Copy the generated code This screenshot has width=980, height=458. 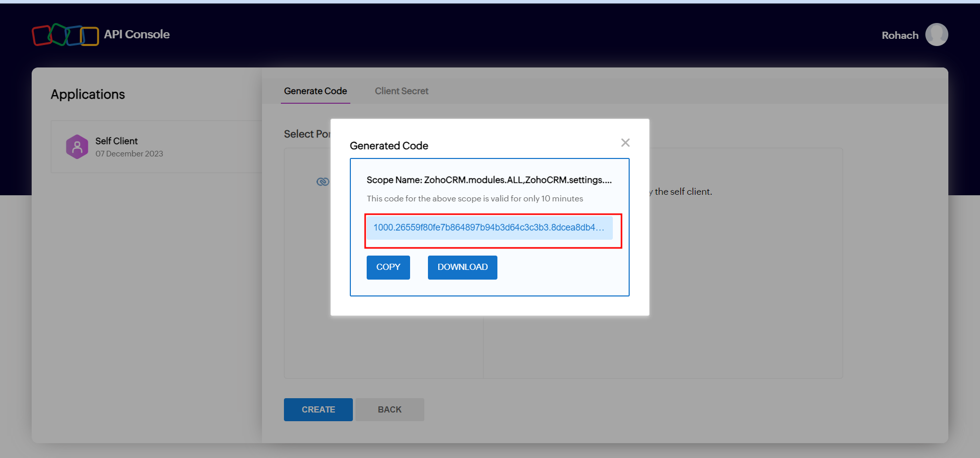(388, 267)
